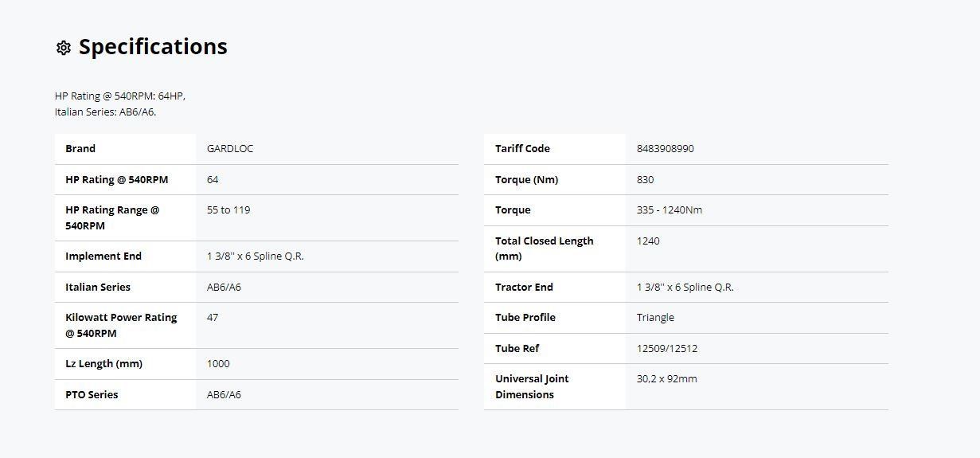The image size is (980, 458).
Task: Click the Universal Joint Dimensions value
Action: (666, 379)
